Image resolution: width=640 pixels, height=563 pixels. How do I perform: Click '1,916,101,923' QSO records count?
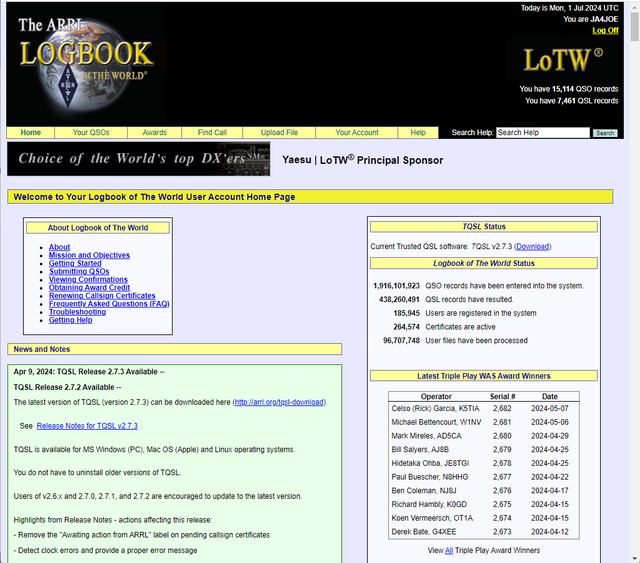pos(396,286)
